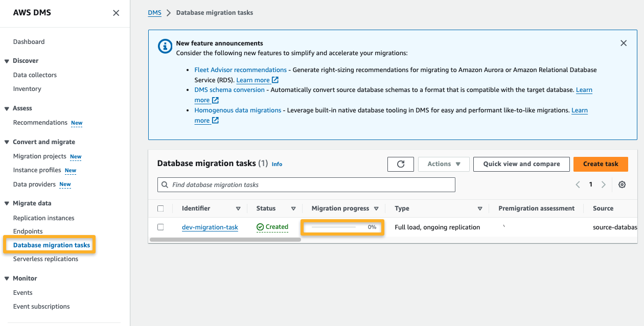Click the highlighted migration progress bar
This screenshot has height=326, width=644.
341,227
